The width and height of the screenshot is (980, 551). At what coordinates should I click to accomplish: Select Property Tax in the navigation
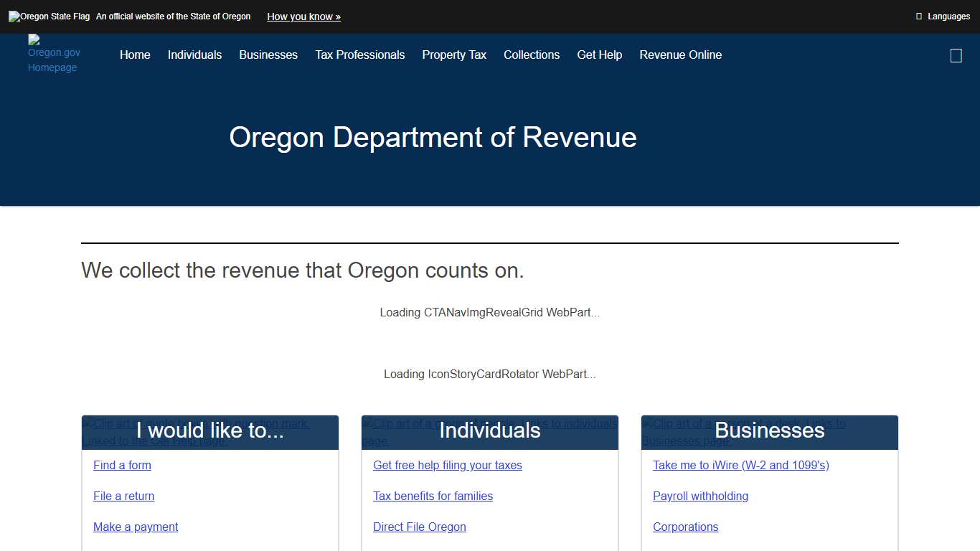(453, 55)
